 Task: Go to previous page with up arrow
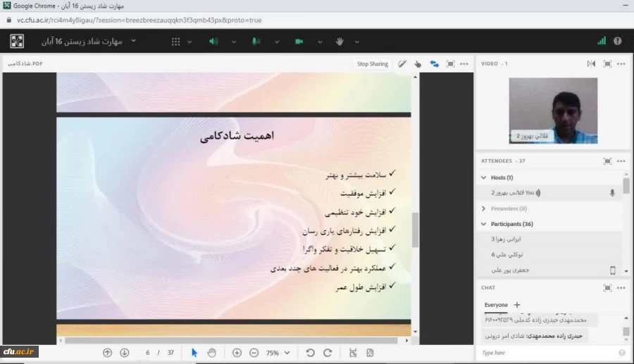coord(107,353)
